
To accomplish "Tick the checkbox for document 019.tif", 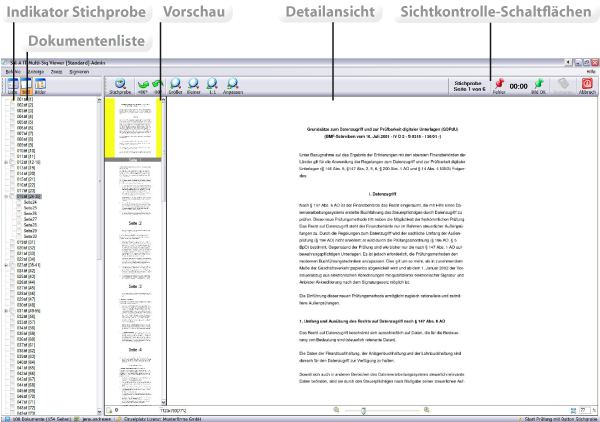I will tap(13, 241).
